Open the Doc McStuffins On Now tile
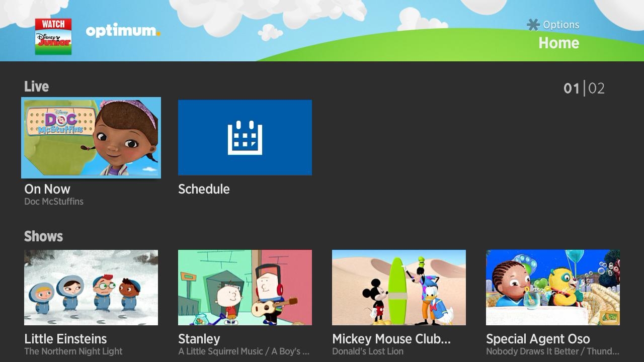 [x=91, y=137]
